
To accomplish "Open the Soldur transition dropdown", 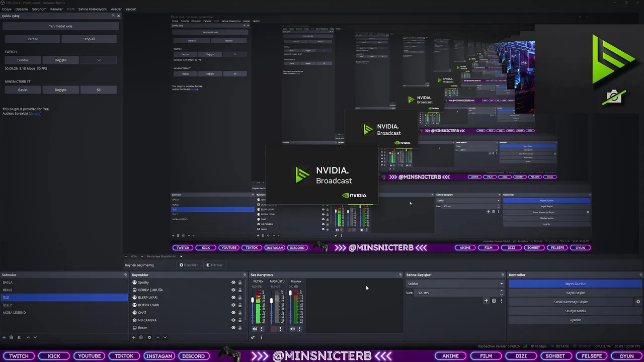I will point(455,284).
